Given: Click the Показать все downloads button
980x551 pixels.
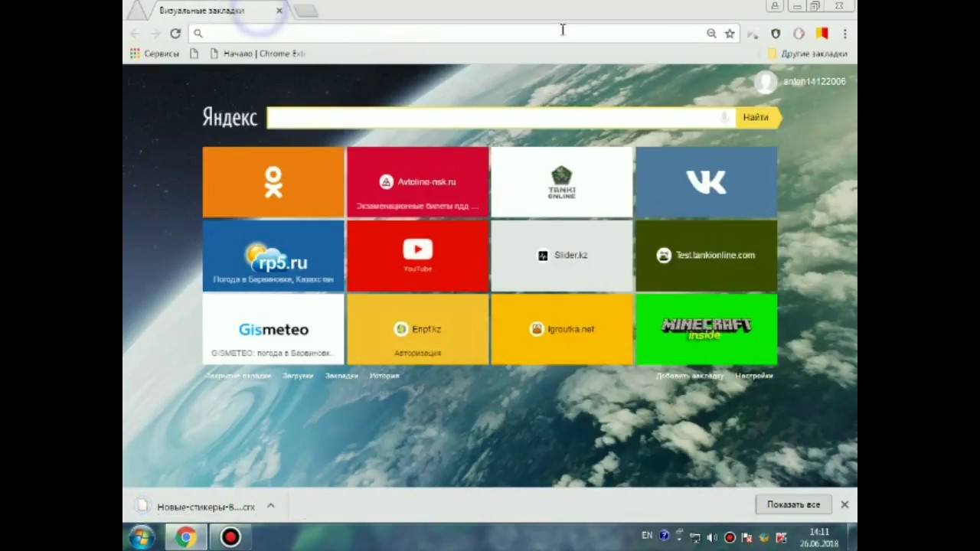Looking at the screenshot, I should pos(793,504).
